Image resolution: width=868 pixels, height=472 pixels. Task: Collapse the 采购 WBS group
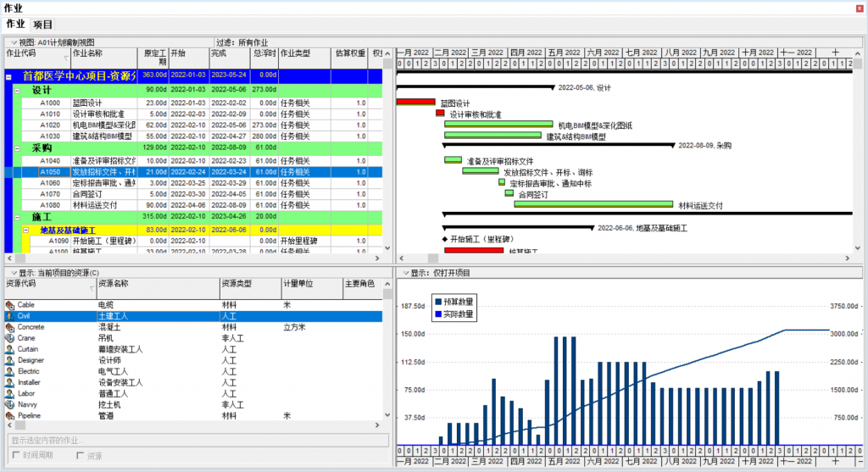(x=17, y=148)
